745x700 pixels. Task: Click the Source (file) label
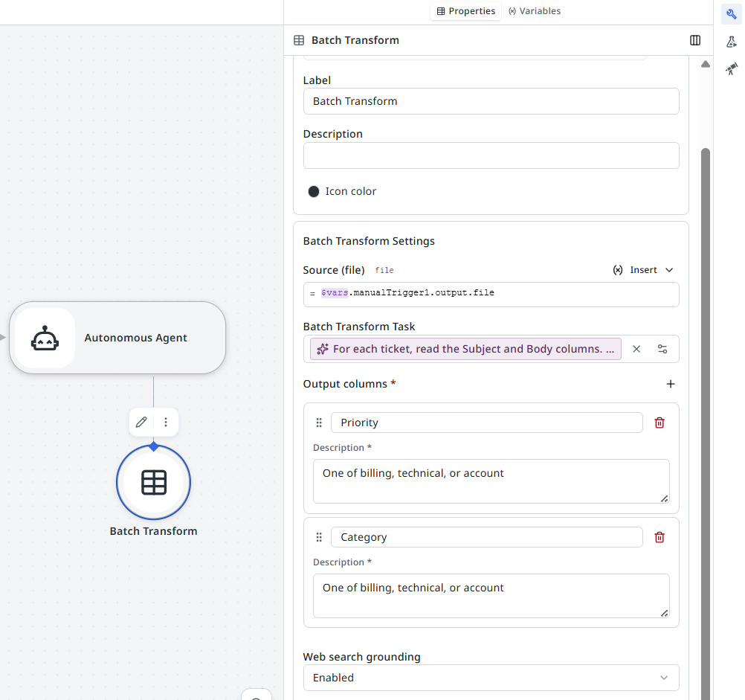tap(334, 270)
